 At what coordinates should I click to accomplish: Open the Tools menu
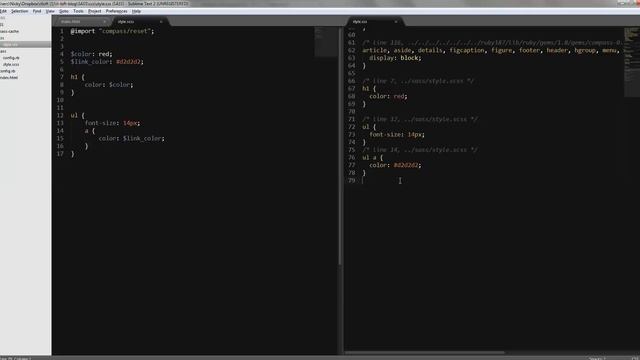point(78,11)
